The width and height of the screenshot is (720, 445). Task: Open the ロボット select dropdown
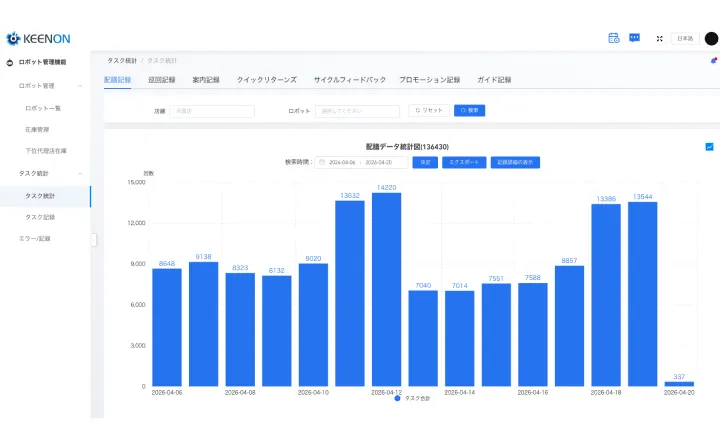pos(357,111)
